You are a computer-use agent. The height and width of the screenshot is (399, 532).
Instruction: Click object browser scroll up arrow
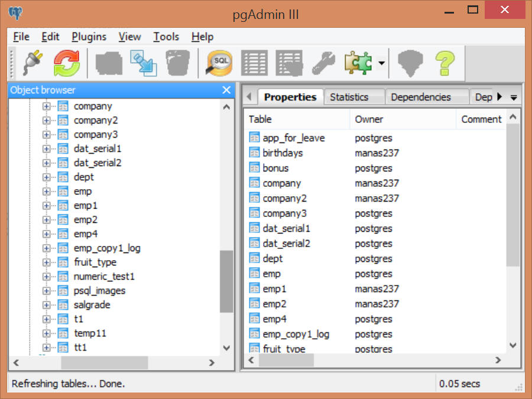[226, 107]
